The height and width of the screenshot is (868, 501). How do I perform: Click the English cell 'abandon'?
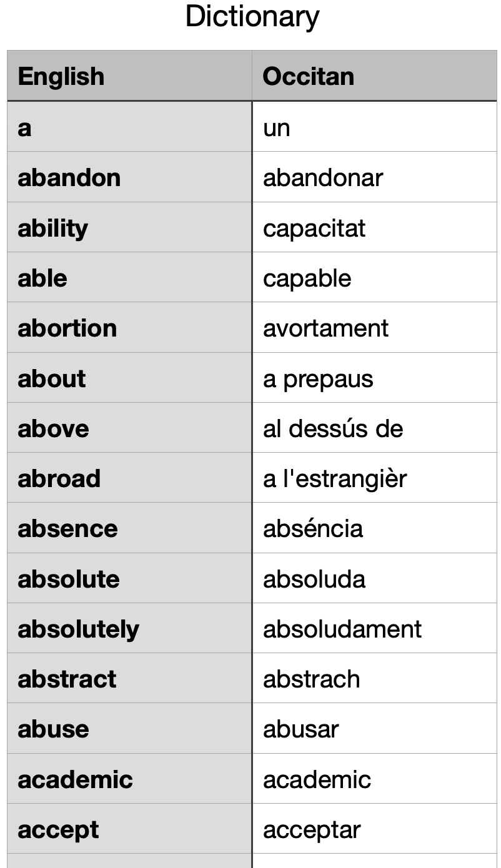[x=69, y=178]
